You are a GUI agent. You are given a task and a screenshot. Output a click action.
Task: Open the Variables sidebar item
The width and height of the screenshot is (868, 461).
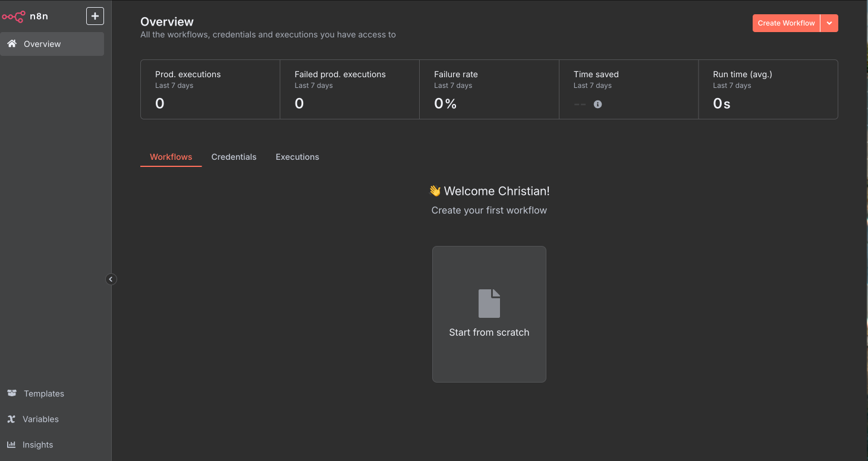[x=40, y=419]
